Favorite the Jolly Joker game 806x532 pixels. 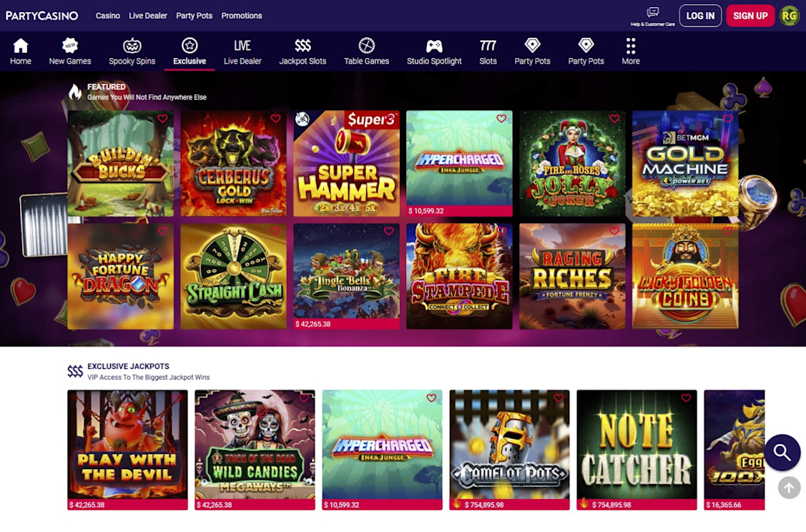click(614, 119)
